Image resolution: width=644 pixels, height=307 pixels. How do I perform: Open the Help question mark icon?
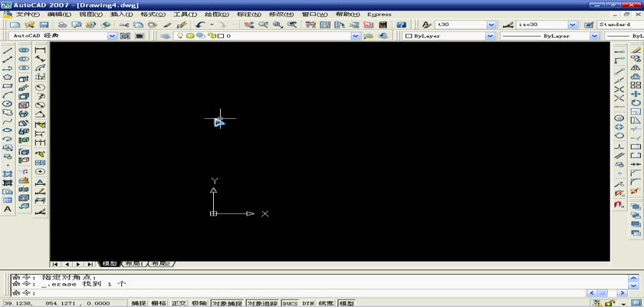point(401,25)
